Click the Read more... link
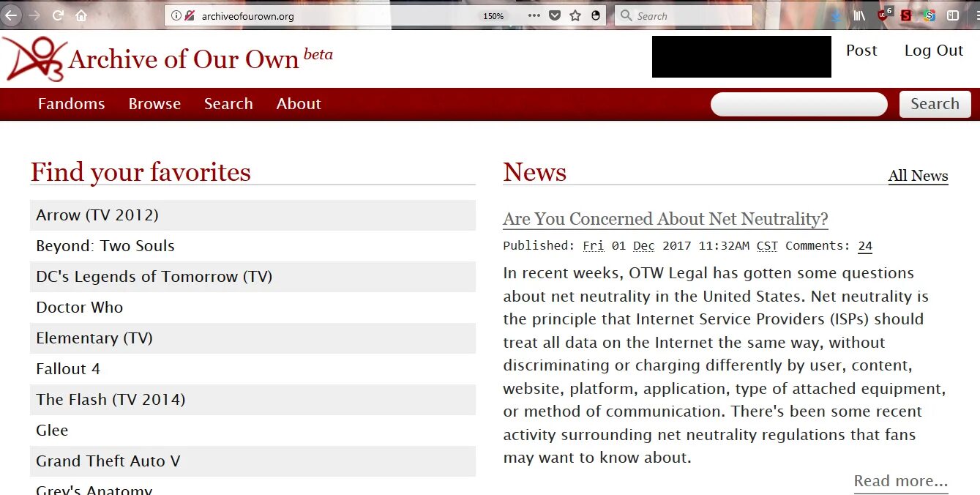 pos(901,481)
